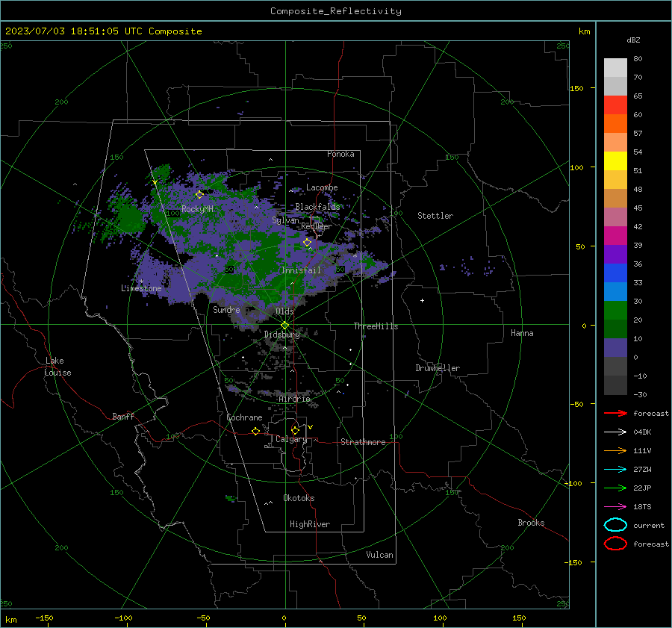Screen dimensions: 672x628
Task: Click white plus marker south of Stettler
Action: (422, 300)
